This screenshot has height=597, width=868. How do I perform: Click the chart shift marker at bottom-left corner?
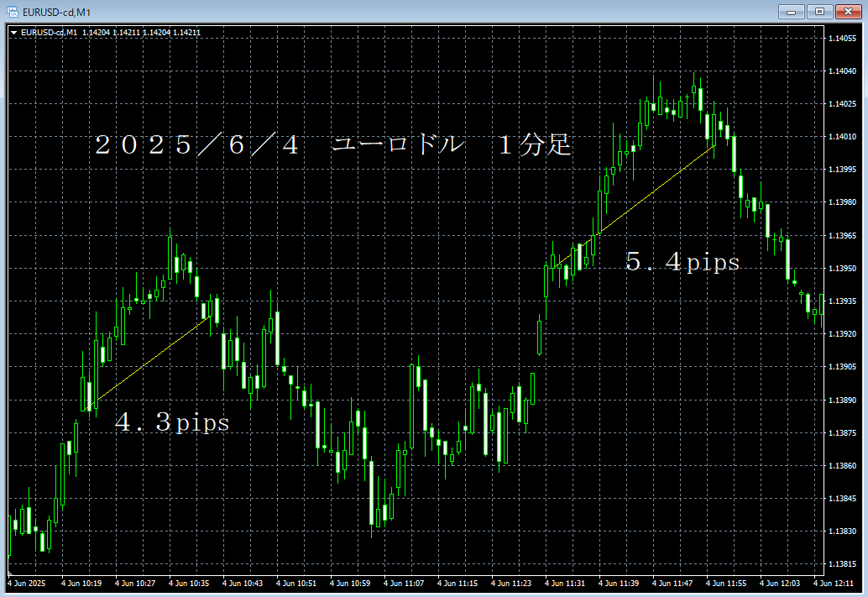point(11,573)
